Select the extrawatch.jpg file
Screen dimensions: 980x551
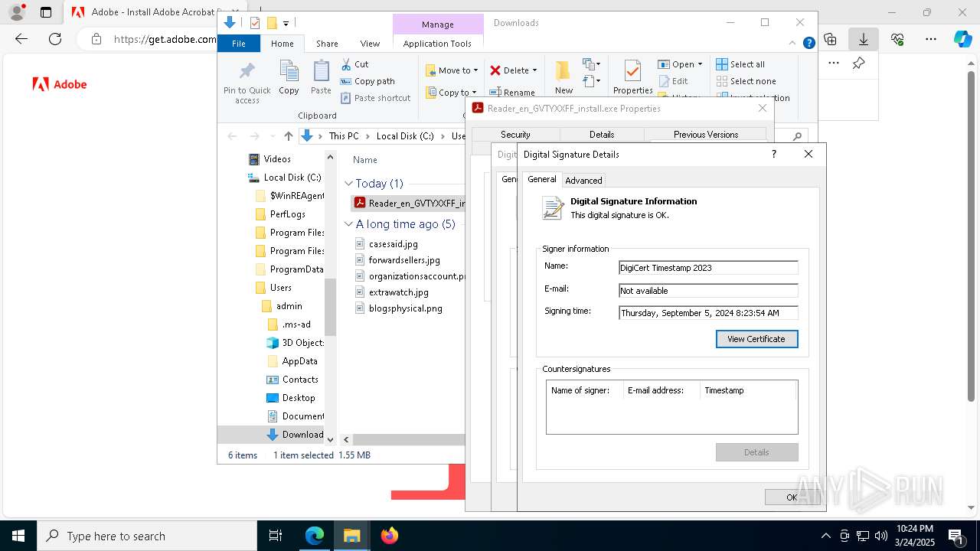point(392,292)
